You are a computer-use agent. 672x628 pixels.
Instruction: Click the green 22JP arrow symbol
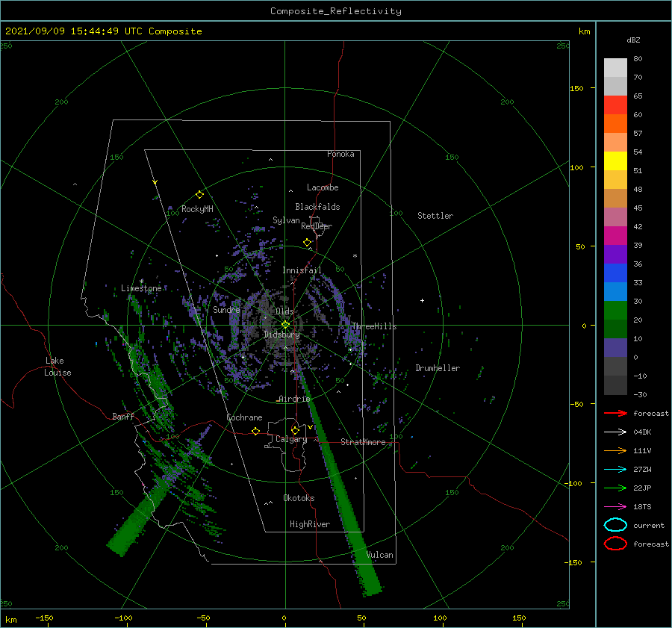coord(615,488)
